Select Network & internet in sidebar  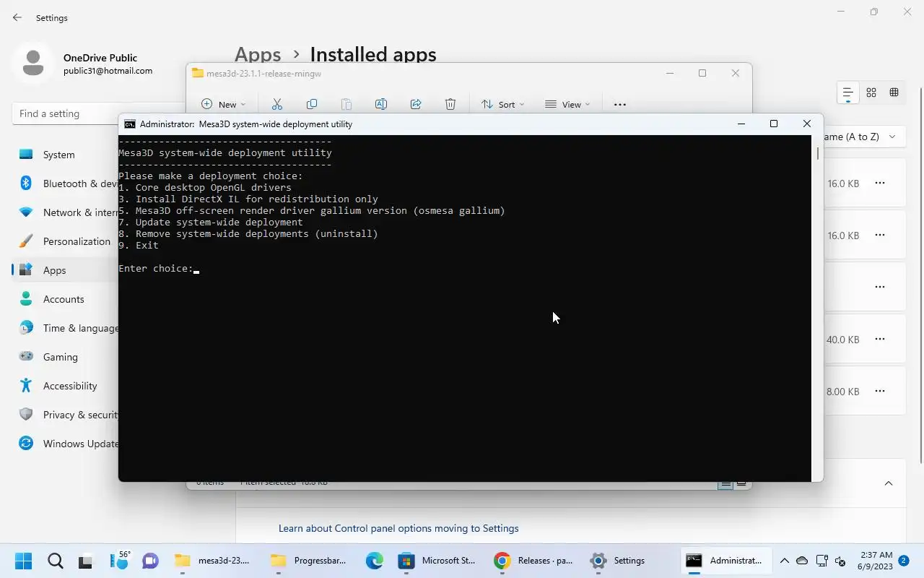click(x=65, y=212)
